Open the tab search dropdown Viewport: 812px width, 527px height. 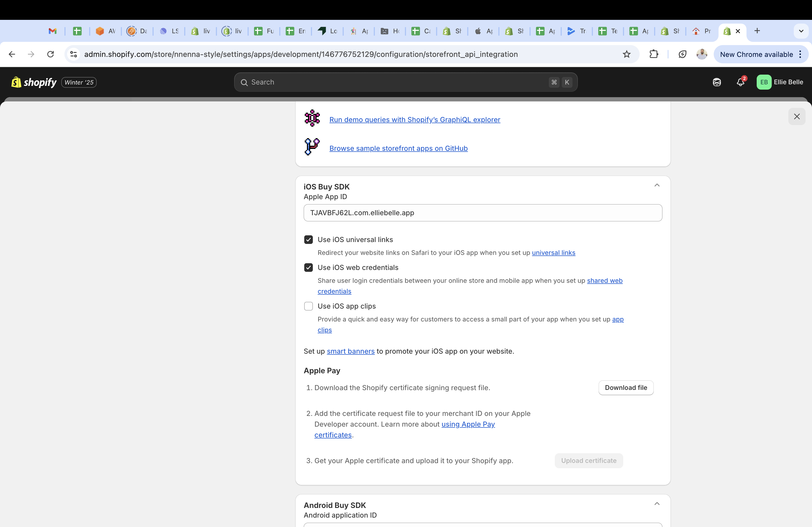(x=801, y=31)
